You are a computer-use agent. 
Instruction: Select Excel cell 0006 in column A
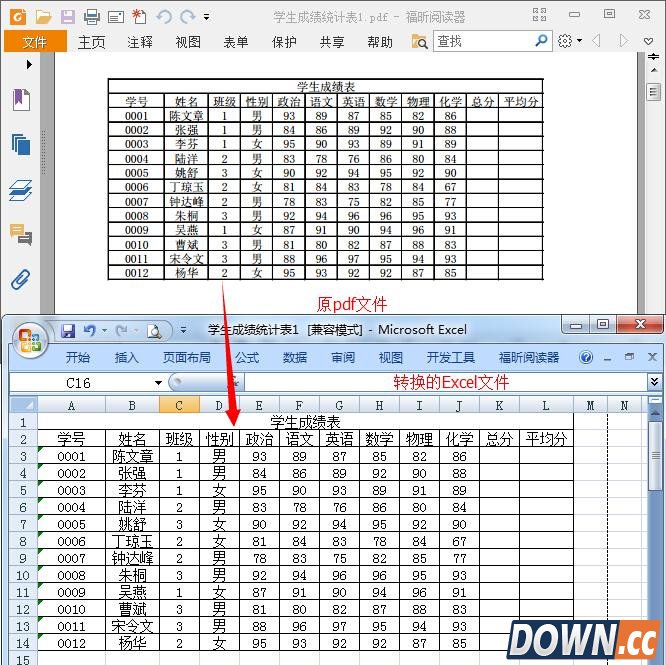pos(71,541)
